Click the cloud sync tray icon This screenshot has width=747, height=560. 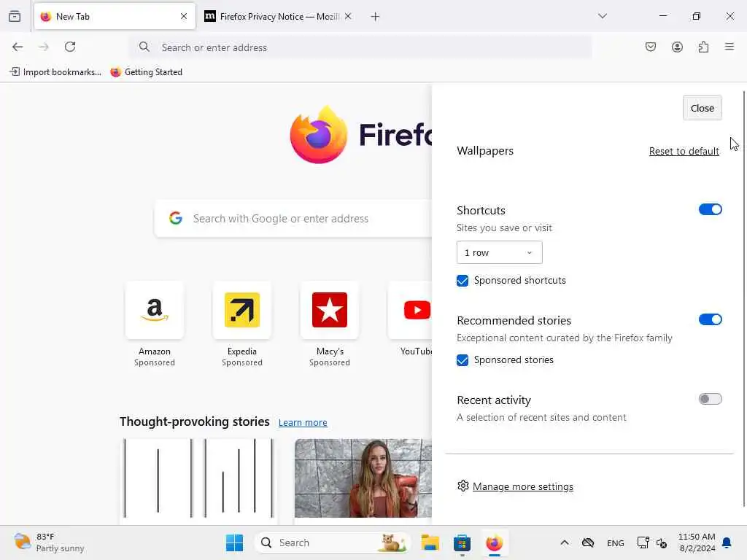589,542
